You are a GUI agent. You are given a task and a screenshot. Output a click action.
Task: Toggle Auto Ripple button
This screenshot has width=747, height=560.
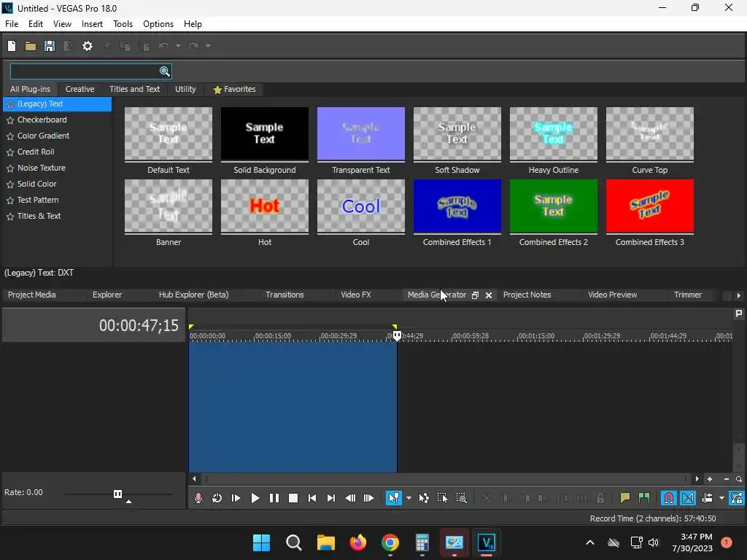click(707, 498)
